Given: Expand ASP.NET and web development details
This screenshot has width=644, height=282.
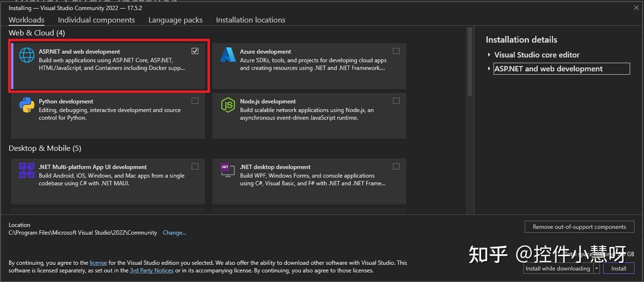Looking at the screenshot, I should (x=489, y=68).
